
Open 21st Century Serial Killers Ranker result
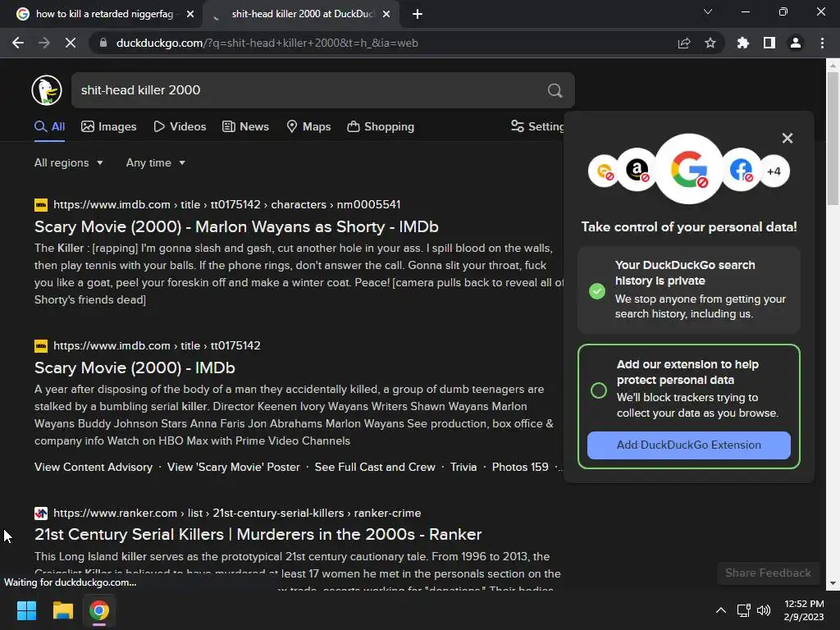click(x=258, y=535)
